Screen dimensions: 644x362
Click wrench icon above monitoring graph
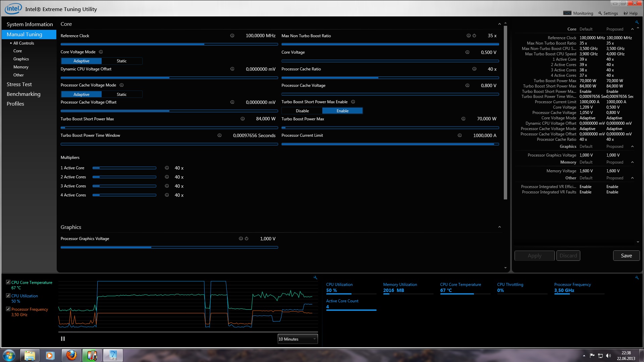[x=315, y=278]
